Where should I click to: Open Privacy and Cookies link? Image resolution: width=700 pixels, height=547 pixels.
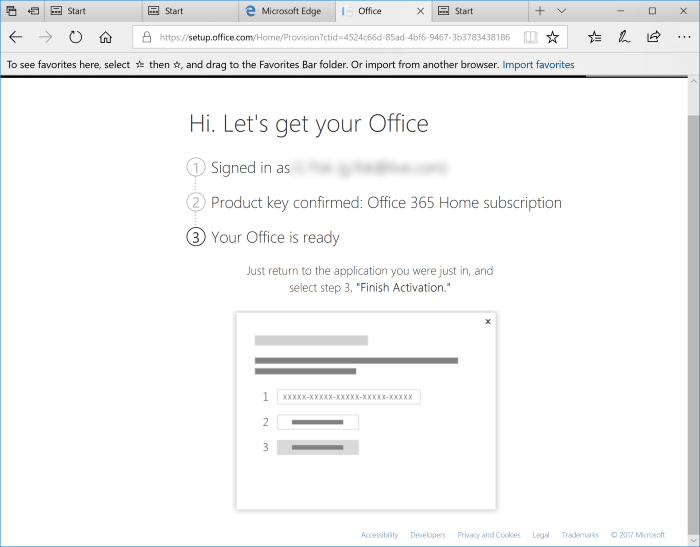coord(488,534)
